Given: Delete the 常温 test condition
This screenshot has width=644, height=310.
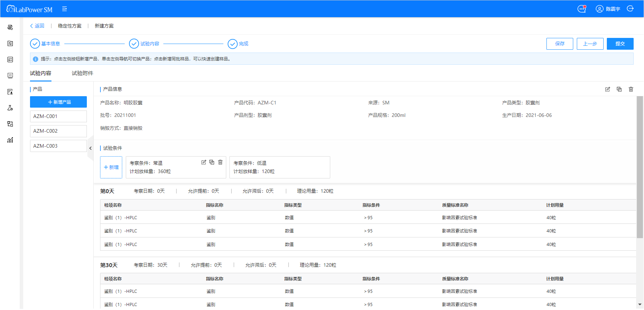Looking at the screenshot, I should point(221,162).
